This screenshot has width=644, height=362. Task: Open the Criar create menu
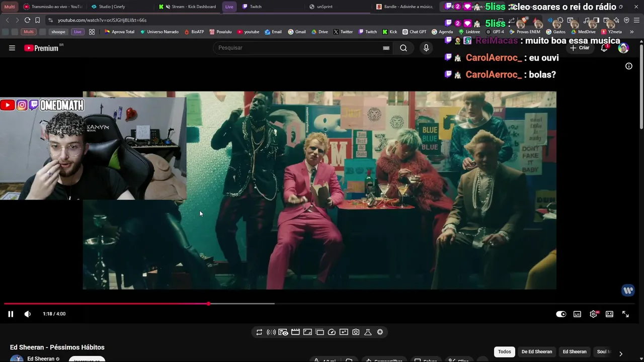(580, 48)
